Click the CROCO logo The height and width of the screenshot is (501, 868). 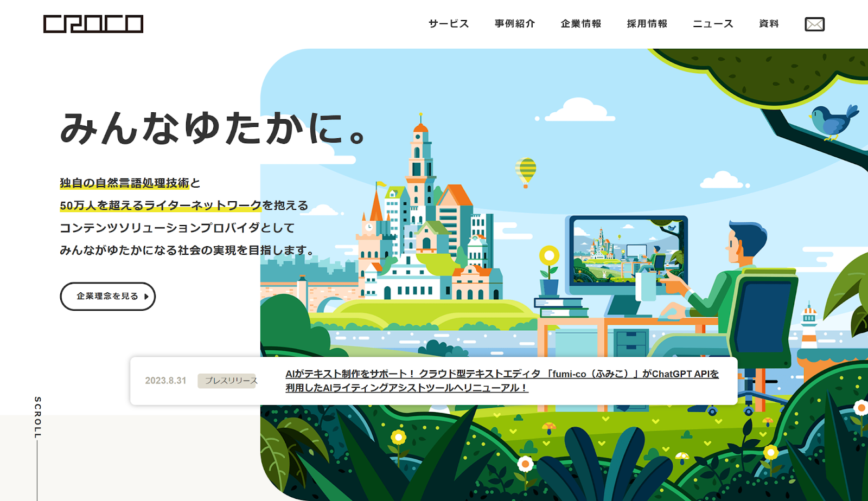click(93, 24)
